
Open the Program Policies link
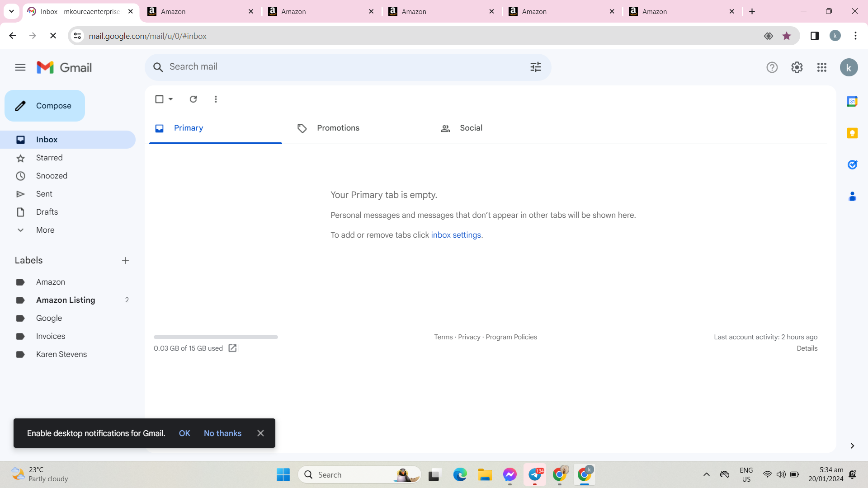pos(511,337)
